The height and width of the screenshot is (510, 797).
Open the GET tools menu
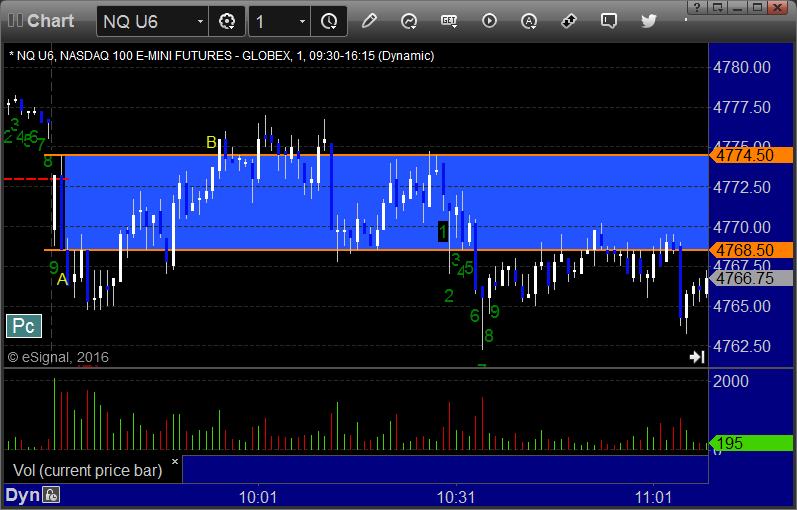point(449,21)
